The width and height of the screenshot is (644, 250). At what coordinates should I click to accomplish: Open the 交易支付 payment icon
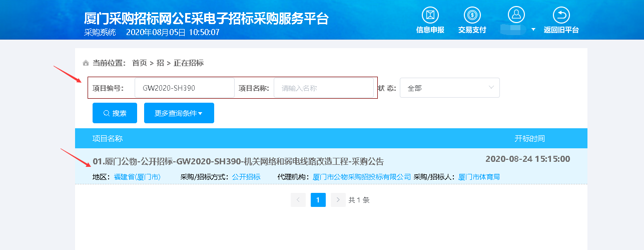[472, 15]
